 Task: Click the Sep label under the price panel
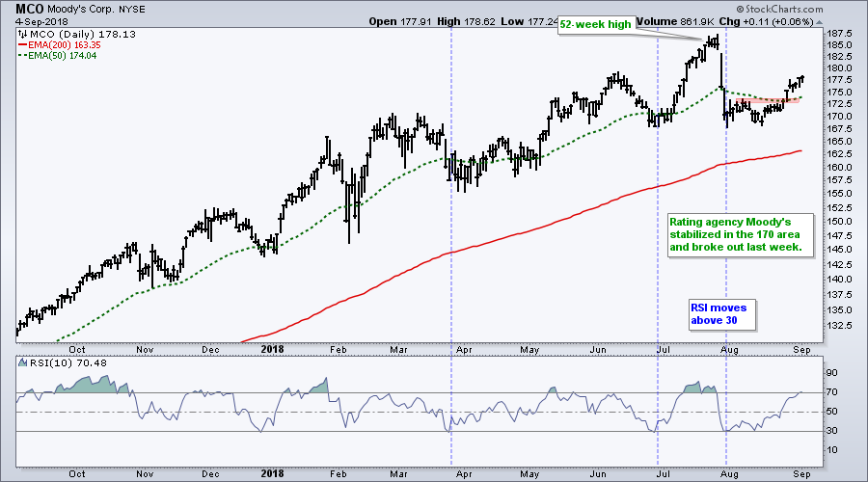801,350
